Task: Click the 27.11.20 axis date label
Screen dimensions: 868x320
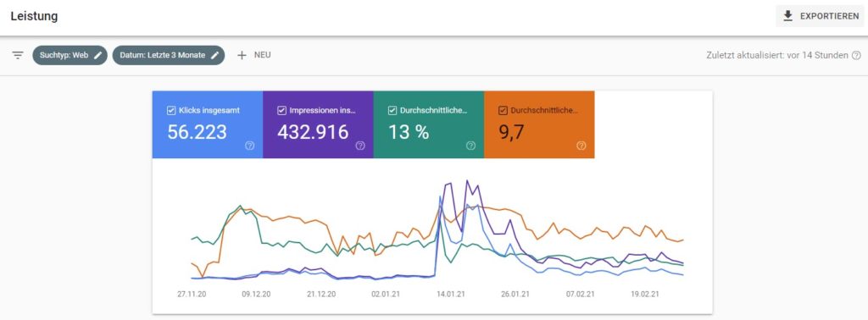Action: (192, 294)
